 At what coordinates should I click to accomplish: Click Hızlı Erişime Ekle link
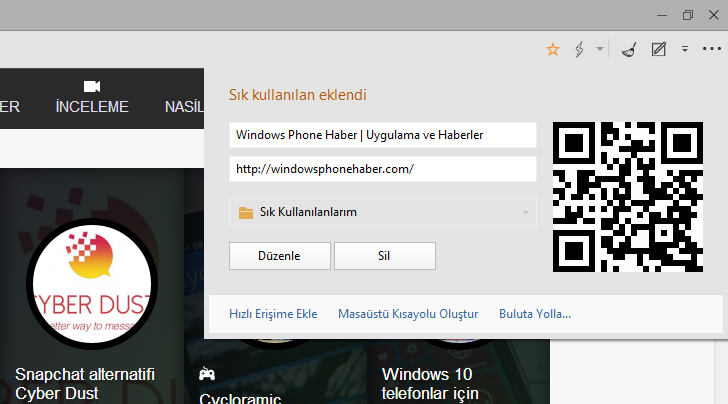click(x=273, y=314)
